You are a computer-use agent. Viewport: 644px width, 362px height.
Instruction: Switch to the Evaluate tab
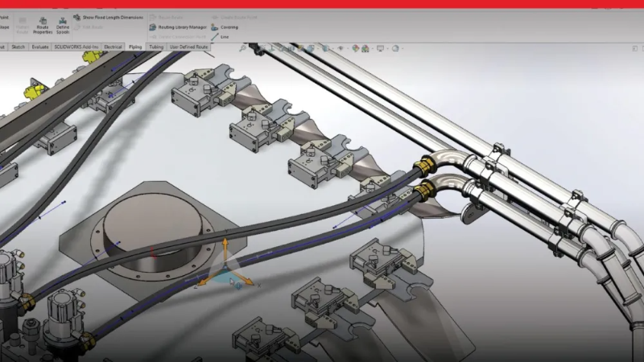(x=39, y=47)
